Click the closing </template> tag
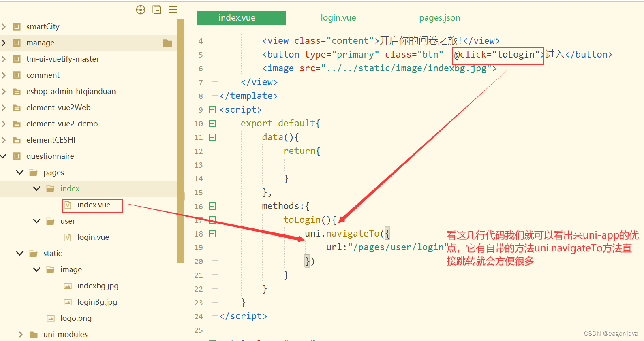Viewport: 644px width, 341px height. 248,96
